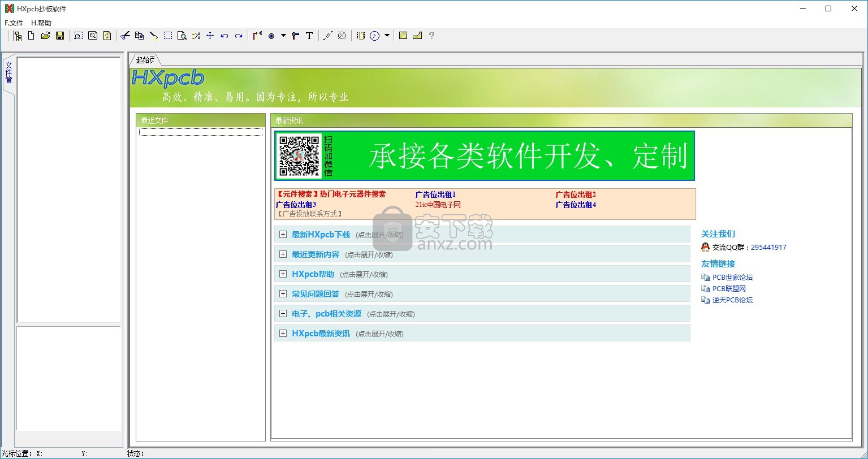
Task: Click the chip component icon
Action: [x=360, y=36]
